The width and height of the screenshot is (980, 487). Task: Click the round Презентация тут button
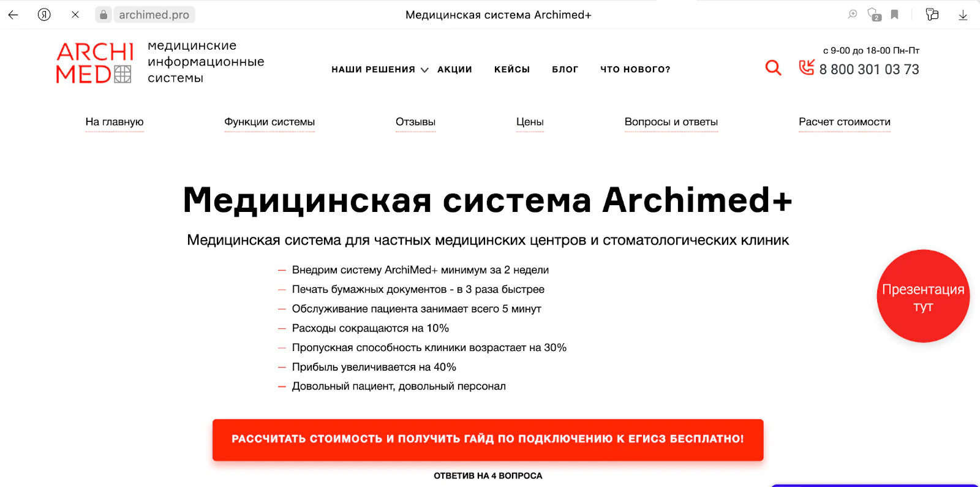923,296
